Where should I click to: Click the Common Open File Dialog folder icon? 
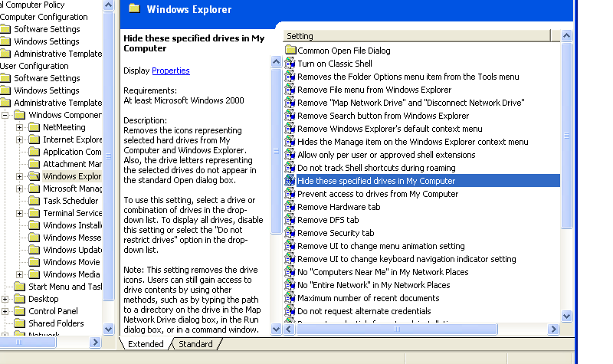(x=290, y=50)
